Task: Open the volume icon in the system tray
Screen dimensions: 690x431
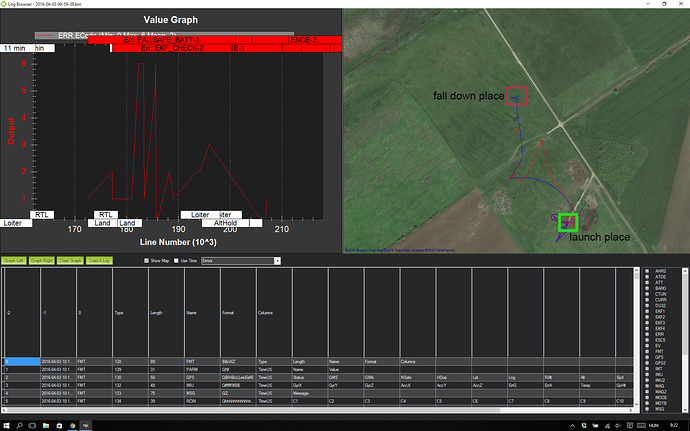Action: point(618,425)
